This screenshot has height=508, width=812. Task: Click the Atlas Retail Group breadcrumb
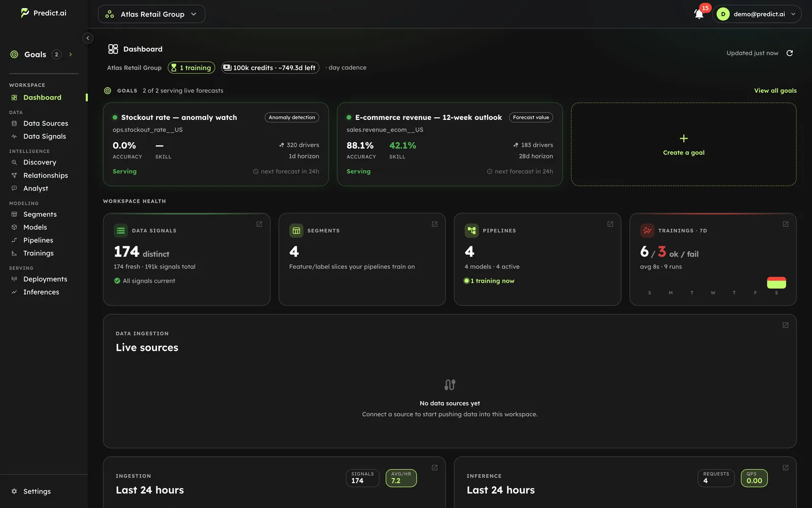[x=134, y=68]
